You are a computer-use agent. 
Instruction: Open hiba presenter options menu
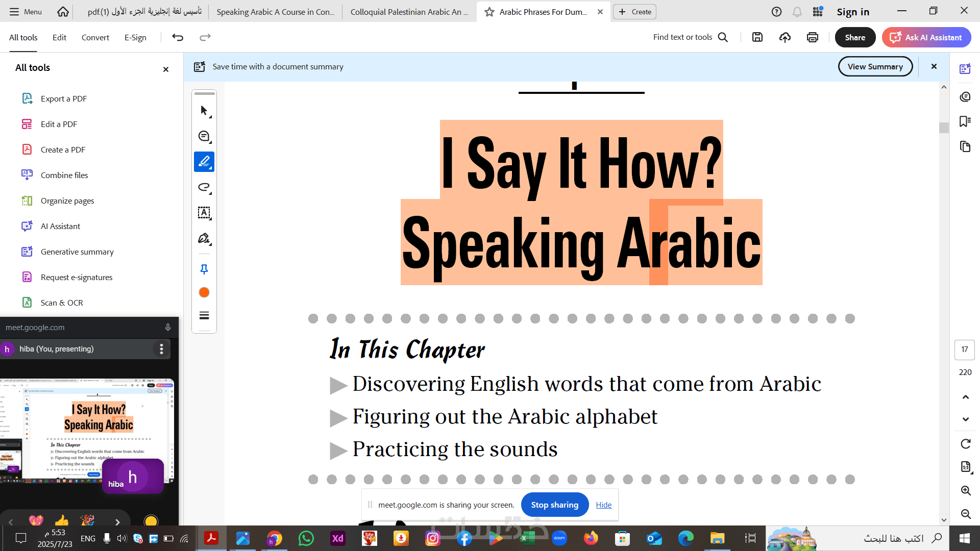(161, 349)
